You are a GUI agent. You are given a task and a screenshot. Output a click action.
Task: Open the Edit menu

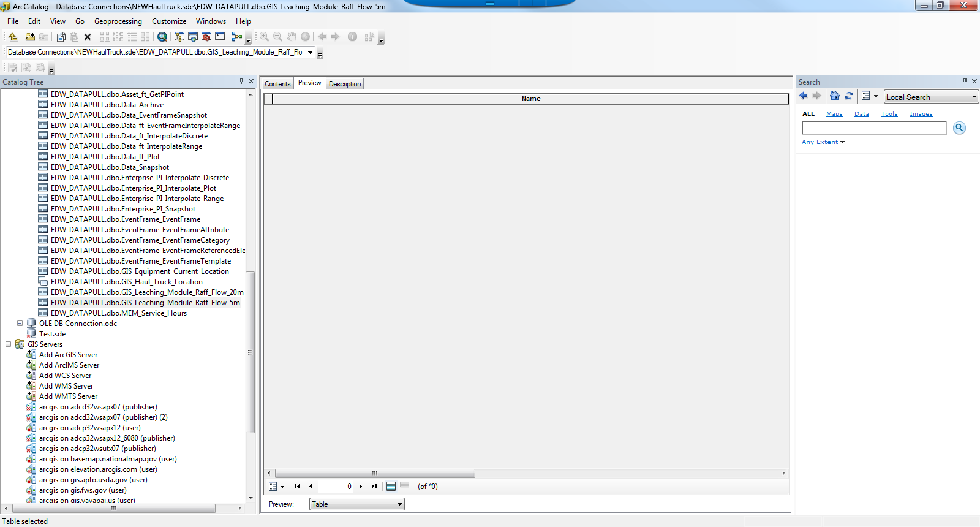coord(34,21)
